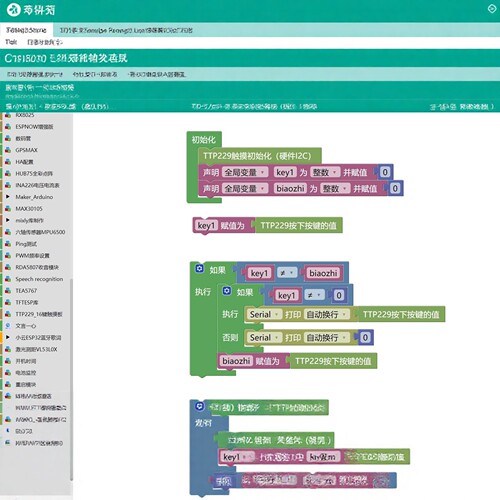
Task: Click the icon beside MAX30105 in the sidebar
Action: pos(8,209)
